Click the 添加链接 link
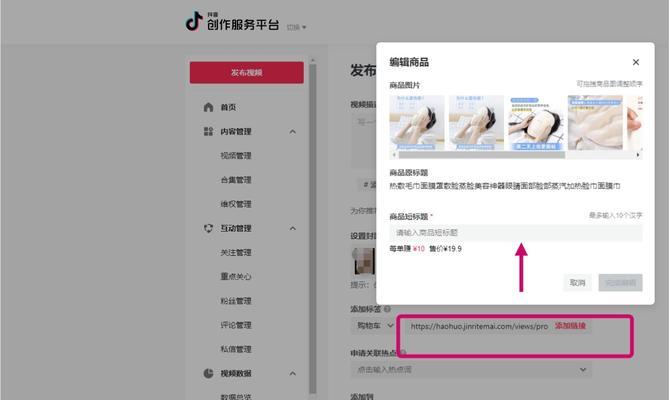Viewport: 670px width, 400px height. (571, 326)
